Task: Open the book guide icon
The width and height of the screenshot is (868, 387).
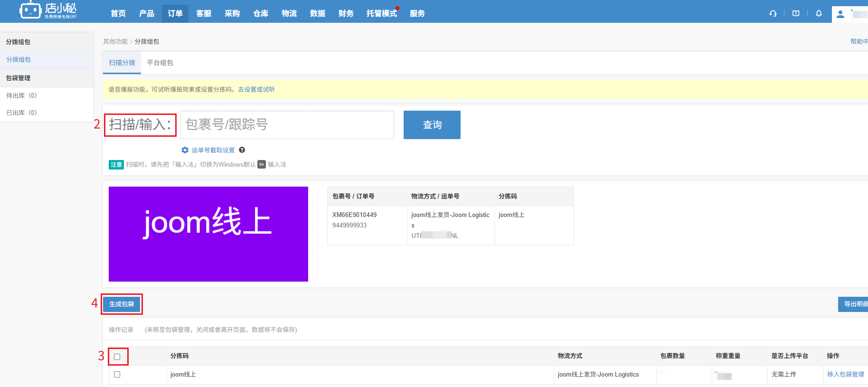Action: [x=796, y=13]
